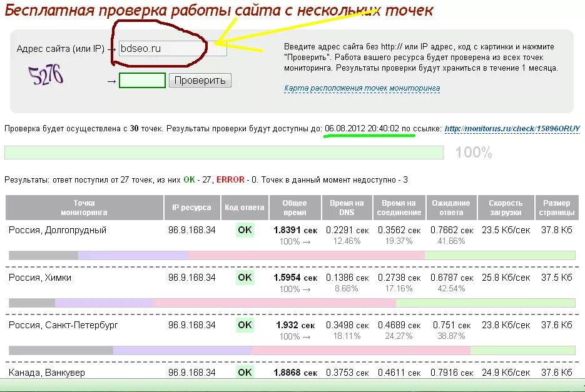This screenshot has height=392, width=585.
Task: Click response wait 0.6787 сек
Action: 452,278
